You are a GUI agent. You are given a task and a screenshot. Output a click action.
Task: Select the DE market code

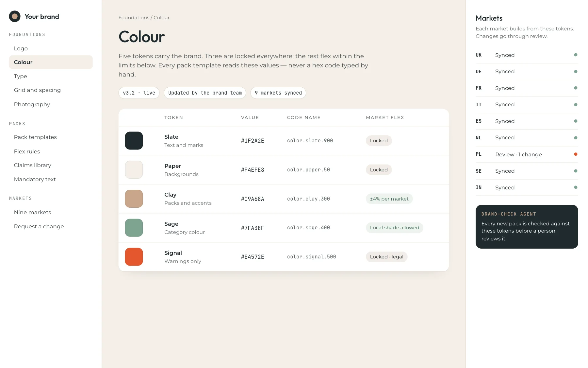click(x=479, y=72)
